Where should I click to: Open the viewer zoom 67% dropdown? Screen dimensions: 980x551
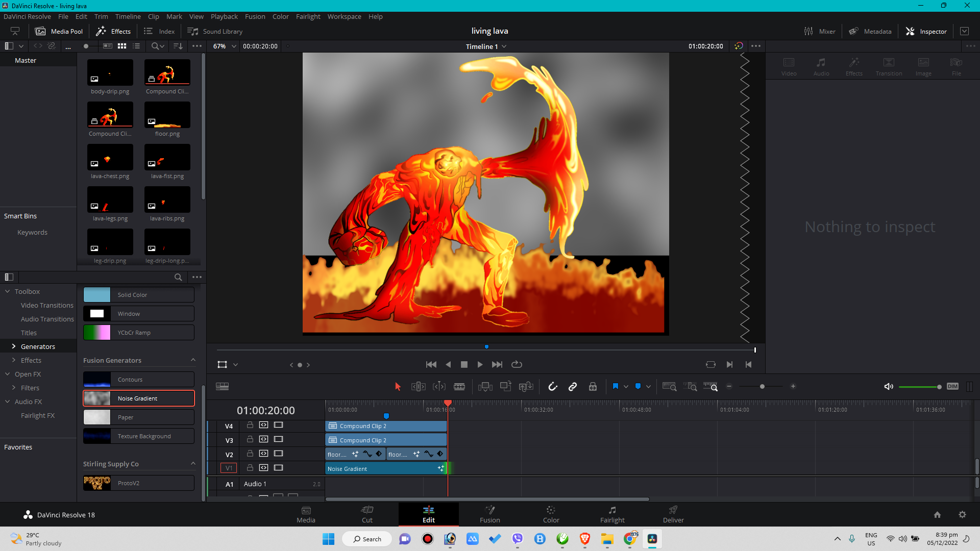(225, 46)
